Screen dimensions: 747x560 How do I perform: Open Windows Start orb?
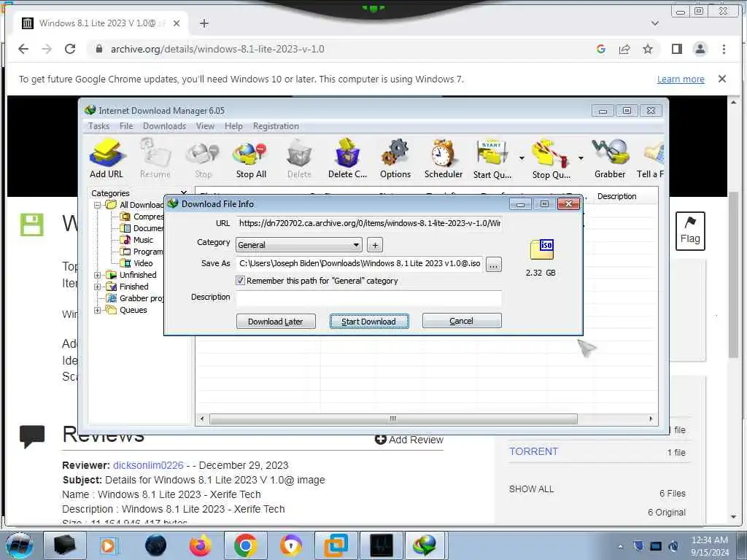click(x=19, y=545)
